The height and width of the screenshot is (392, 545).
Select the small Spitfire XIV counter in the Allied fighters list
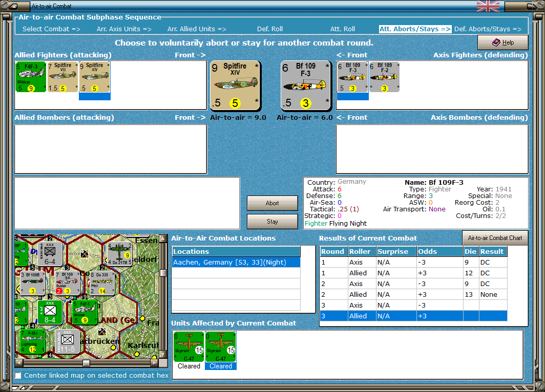coord(95,77)
